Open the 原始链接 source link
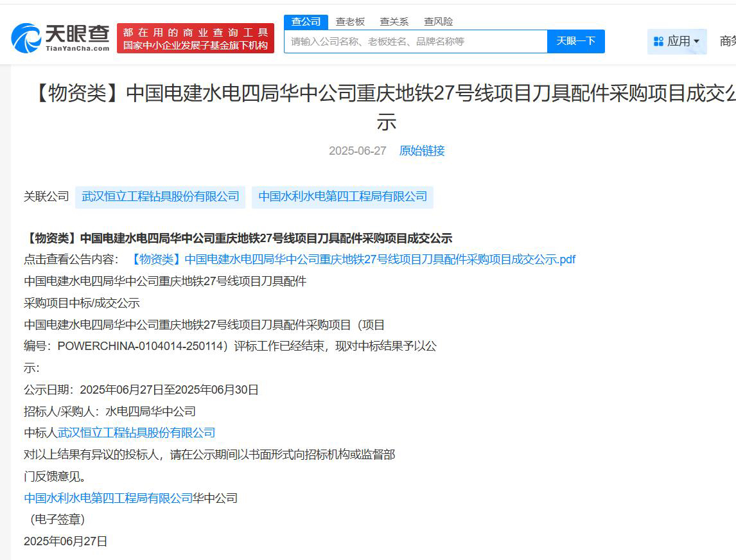The width and height of the screenshot is (736, 560). point(421,151)
